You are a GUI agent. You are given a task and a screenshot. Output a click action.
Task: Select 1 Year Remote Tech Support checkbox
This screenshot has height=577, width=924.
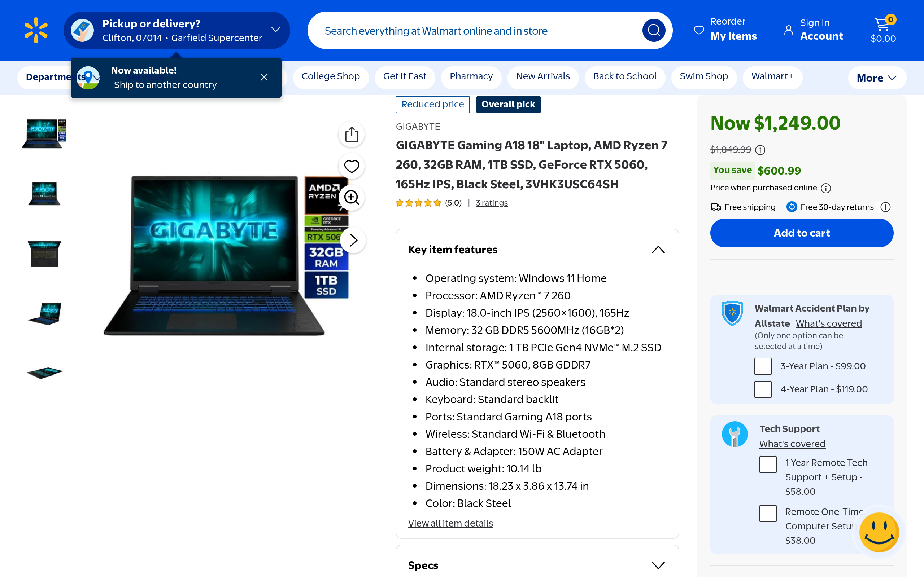pyautogui.click(x=768, y=464)
